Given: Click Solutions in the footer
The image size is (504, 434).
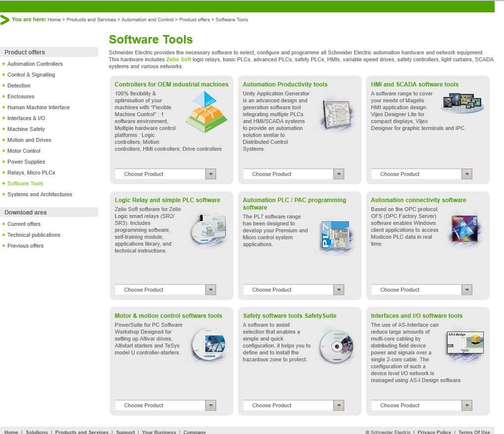Looking at the screenshot, I should coord(37,432).
